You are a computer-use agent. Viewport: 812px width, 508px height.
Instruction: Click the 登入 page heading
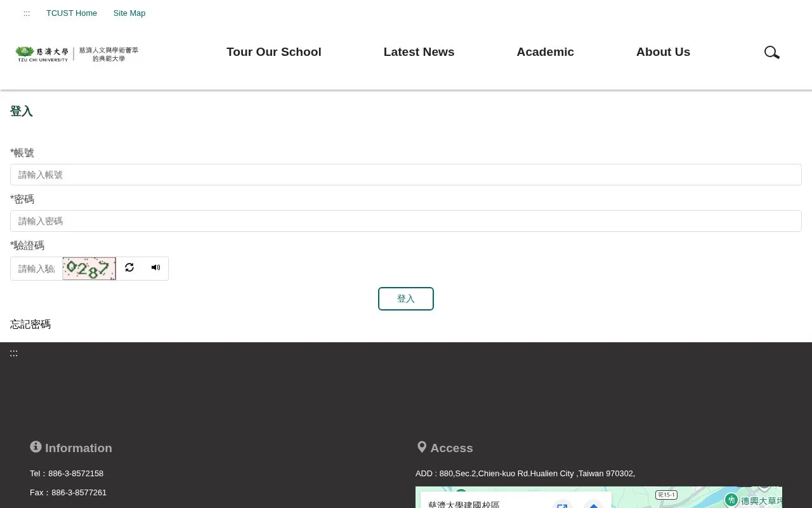pyautogui.click(x=22, y=111)
